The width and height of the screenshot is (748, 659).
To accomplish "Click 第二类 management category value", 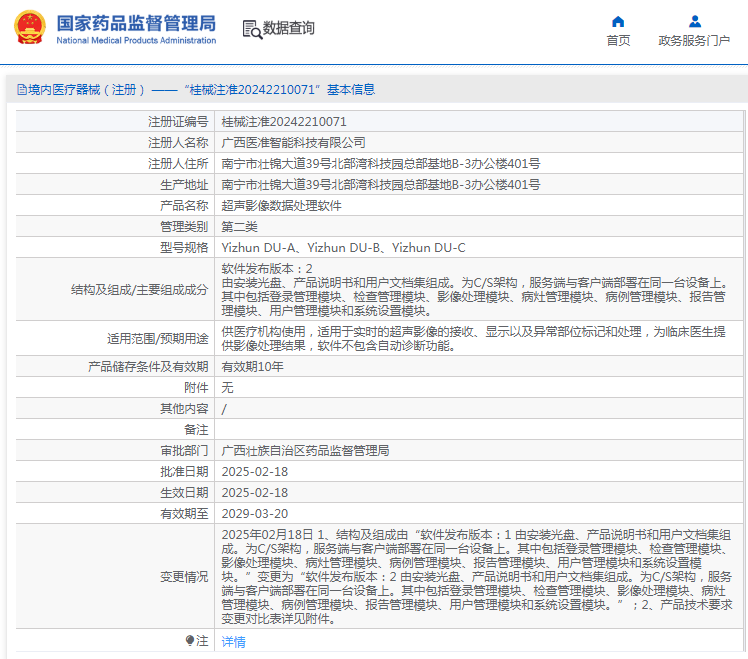I will pos(239,227).
